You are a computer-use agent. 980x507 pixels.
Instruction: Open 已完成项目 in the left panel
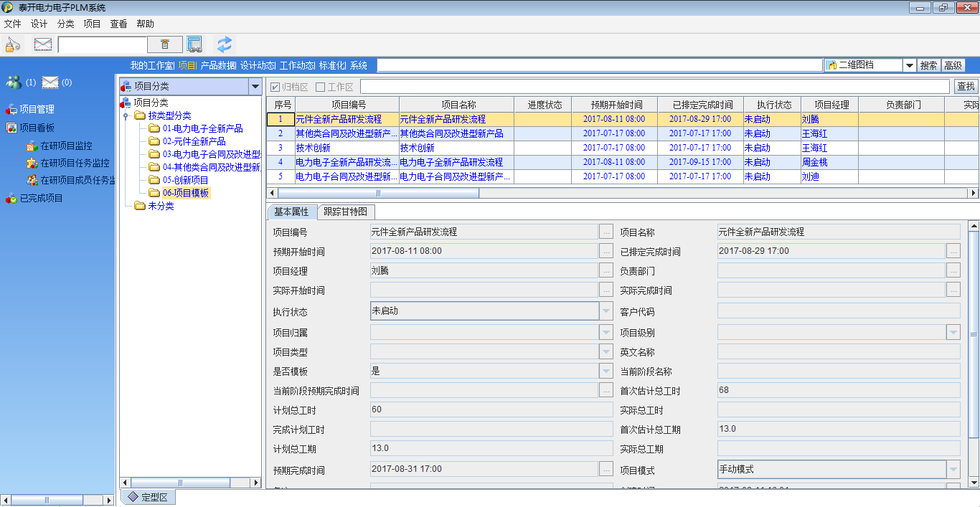(x=41, y=198)
